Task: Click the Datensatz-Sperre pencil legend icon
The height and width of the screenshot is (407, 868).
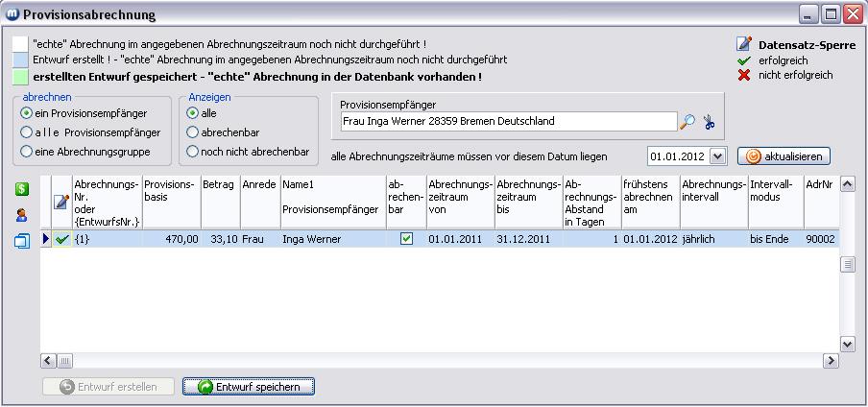Action: click(x=744, y=44)
